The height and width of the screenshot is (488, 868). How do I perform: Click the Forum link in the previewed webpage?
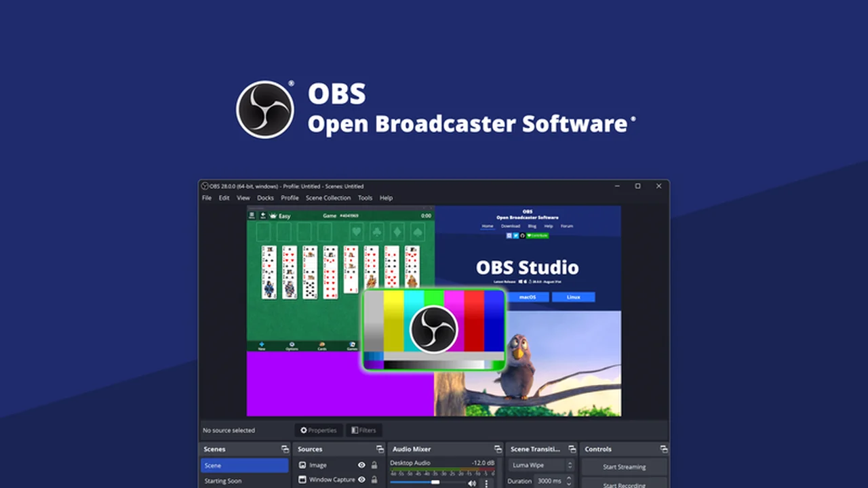(567, 226)
